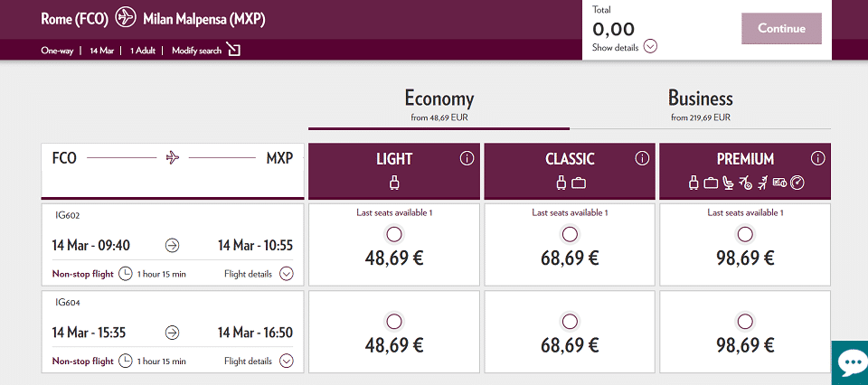Click the arrow icon in flight IG602 row
Image resolution: width=868 pixels, height=385 pixels.
(x=173, y=246)
